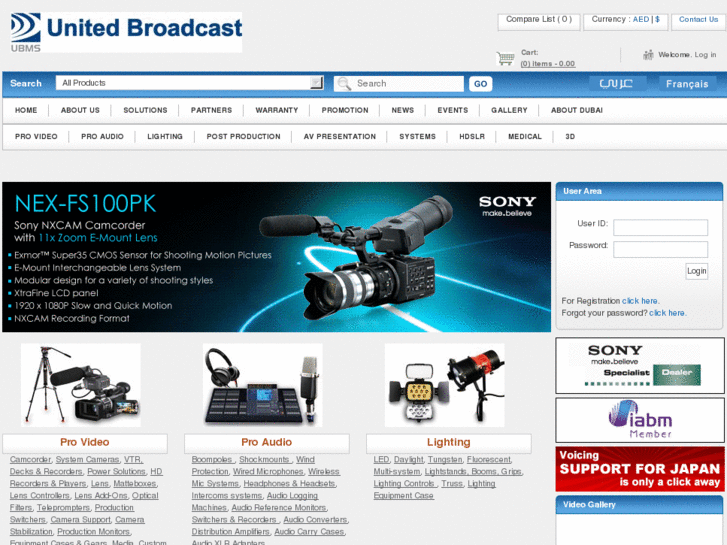Click the GO search button
The image size is (727, 545).
(x=480, y=84)
